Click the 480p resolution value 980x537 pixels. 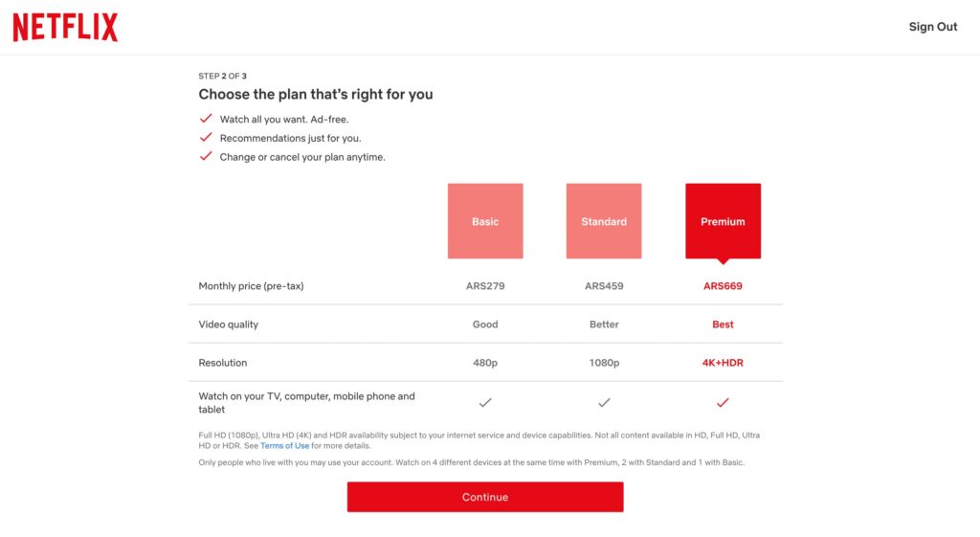coord(485,363)
